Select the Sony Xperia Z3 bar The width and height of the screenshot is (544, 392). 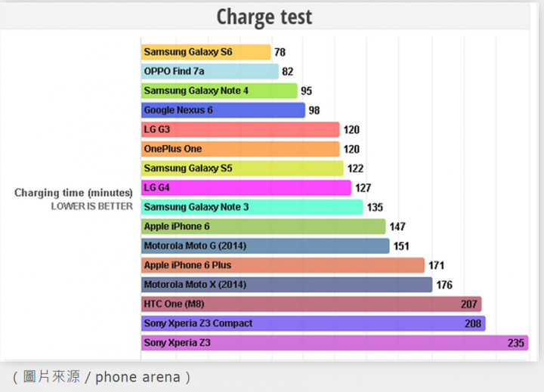pyautogui.click(x=335, y=343)
